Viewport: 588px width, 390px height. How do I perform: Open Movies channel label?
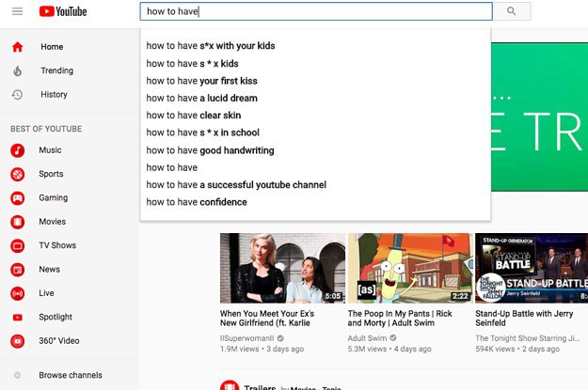click(x=53, y=222)
